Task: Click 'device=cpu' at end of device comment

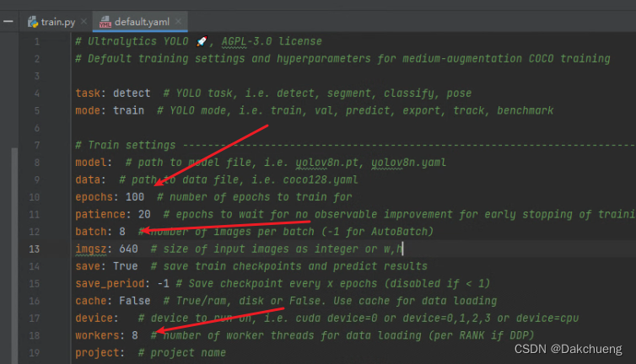Action: click(547, 318)
